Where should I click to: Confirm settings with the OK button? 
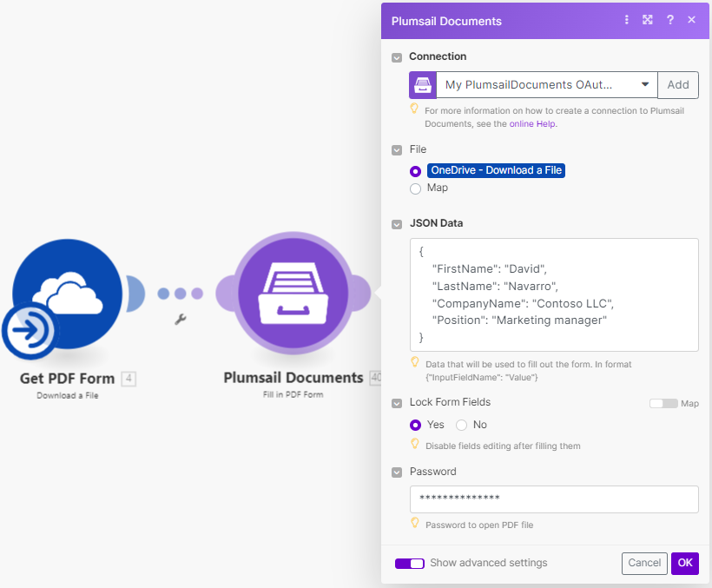click(x=685, y=563)
